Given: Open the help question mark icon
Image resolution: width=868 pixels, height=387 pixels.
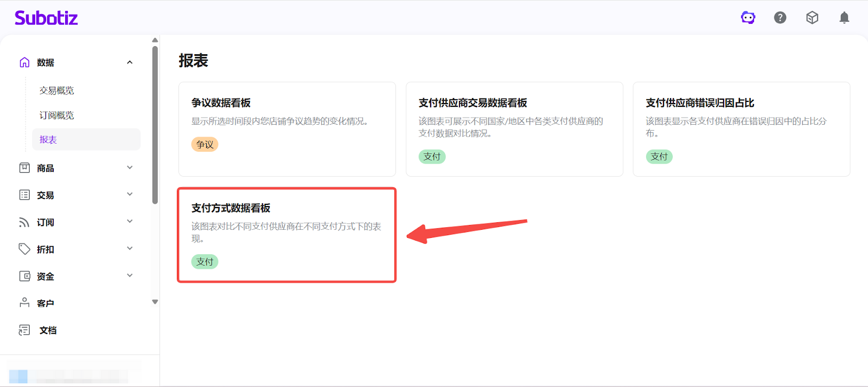Looking at the screenshot, I should point(780,18).
